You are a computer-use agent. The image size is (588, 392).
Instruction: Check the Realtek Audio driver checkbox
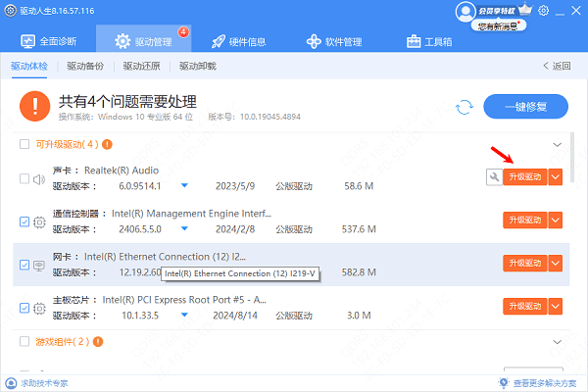pyautogui.click(x=24, y=178)
